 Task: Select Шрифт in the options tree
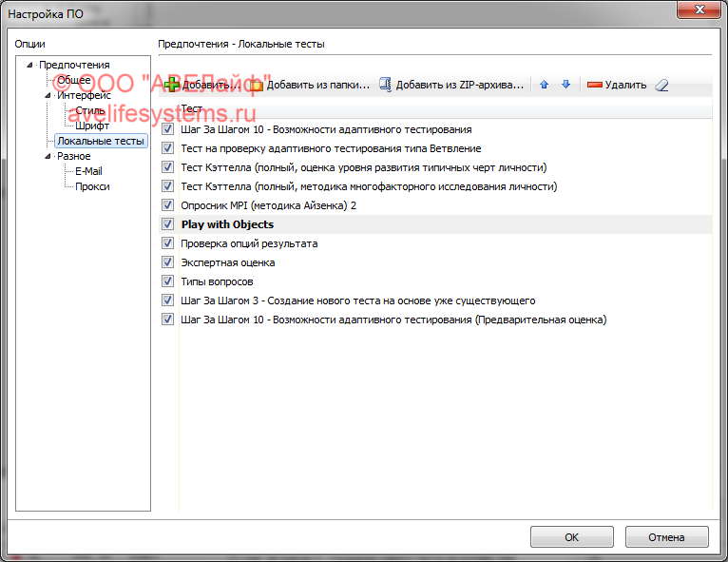coord(92,126)
